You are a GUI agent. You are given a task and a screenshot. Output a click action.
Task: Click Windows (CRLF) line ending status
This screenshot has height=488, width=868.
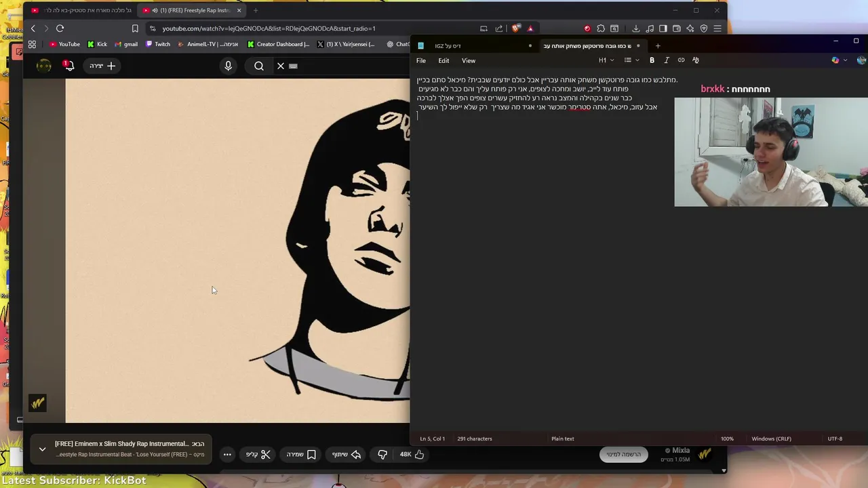(771, 439)
